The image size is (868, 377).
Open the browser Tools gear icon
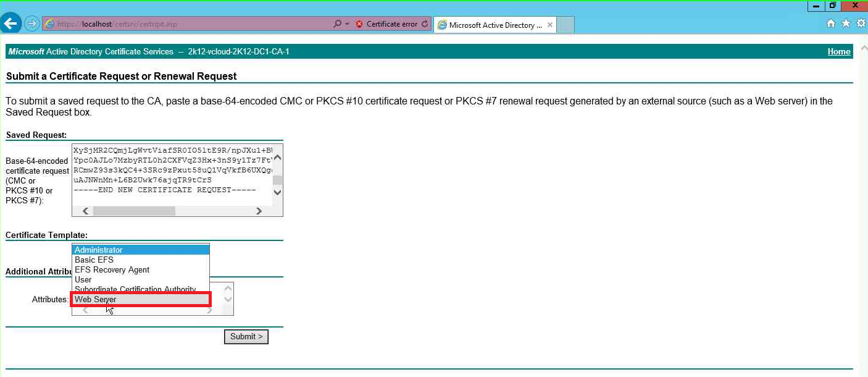point(861,23)
